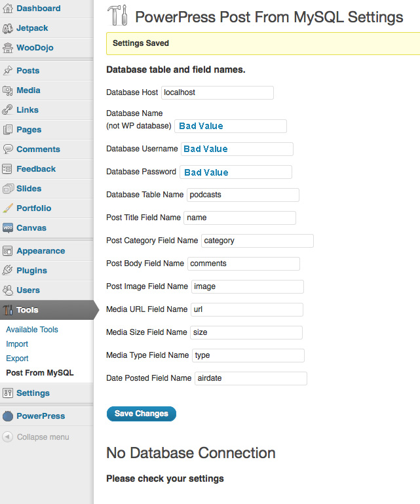The image size is (420, 504).
Task: Click the Media icon in sidebar
Action: point(8,90)
